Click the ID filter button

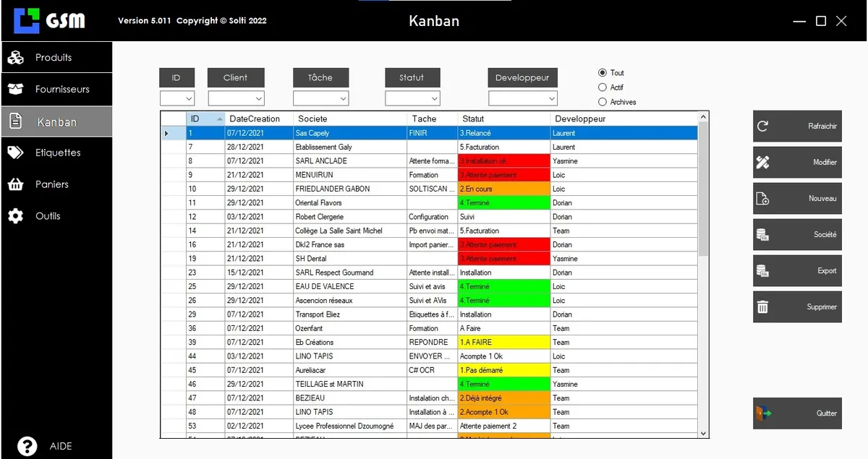pyautogui.click(x=176, y=77)
